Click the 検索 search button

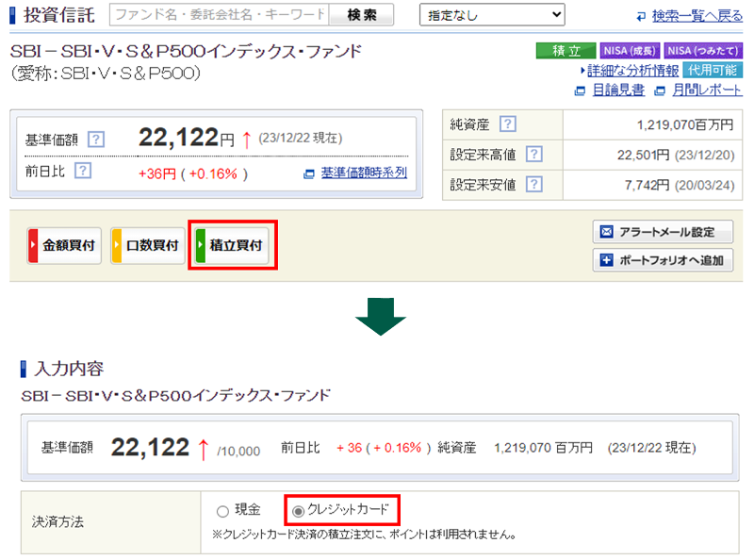point(362,14)
